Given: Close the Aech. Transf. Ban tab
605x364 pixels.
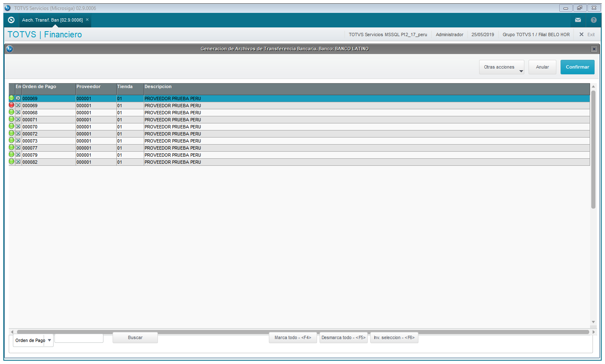Looking at the screenshot, I should click(87, 20).
